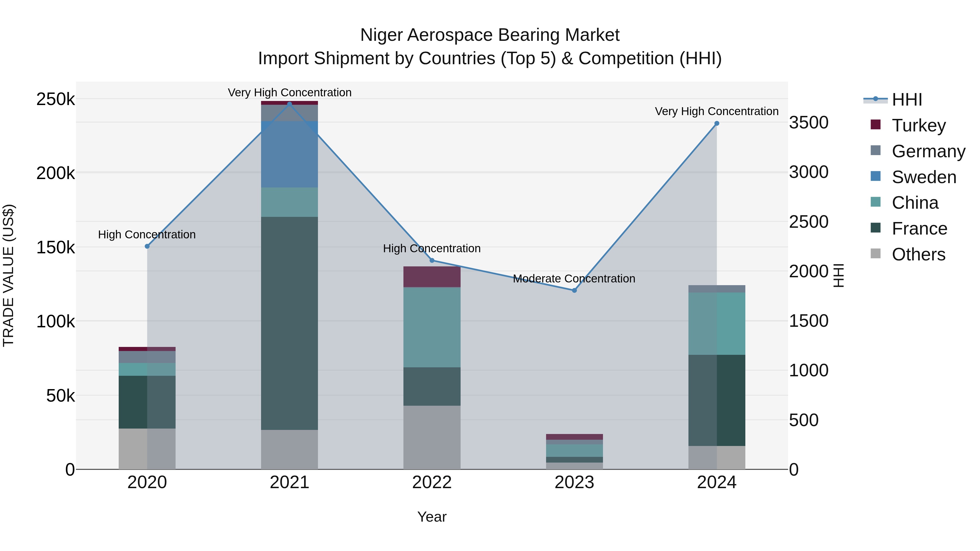Click the right axis tick label 3500
The width and height of the screenshot is (980, 551).
point(809,122)
